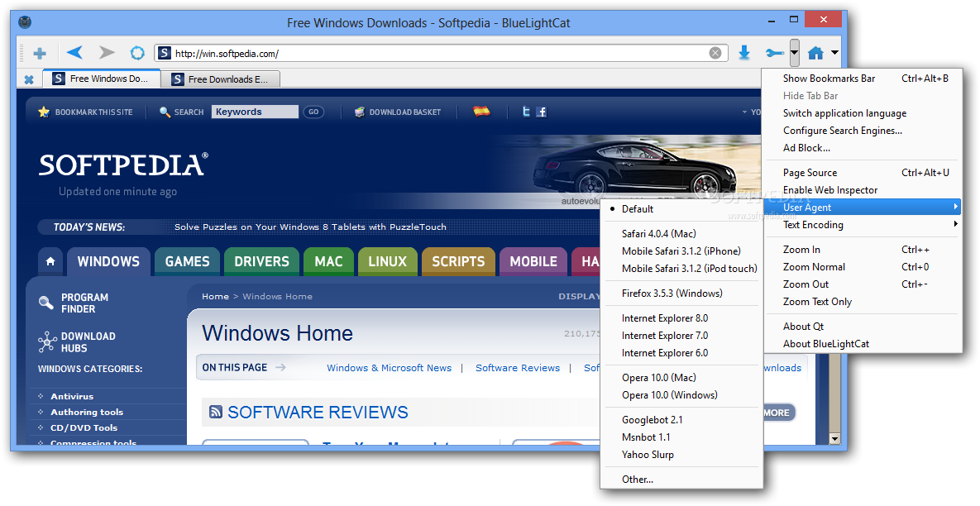Clear the address bar with X icon
Viewport: 980px width, 506px height.
[715, 53]
